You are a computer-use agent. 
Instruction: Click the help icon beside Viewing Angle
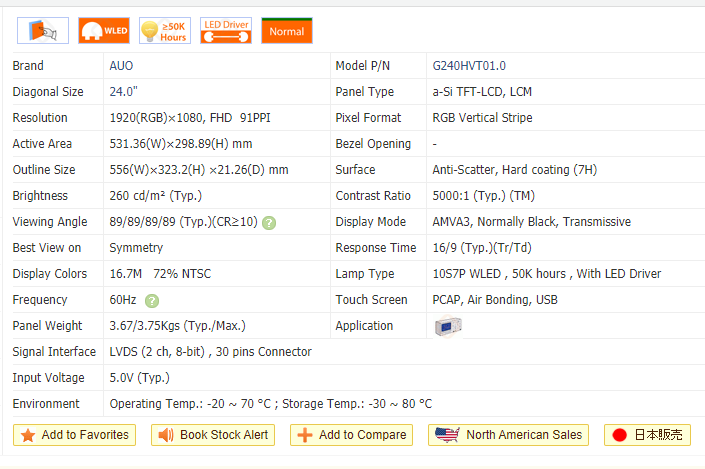click(269, 222)
